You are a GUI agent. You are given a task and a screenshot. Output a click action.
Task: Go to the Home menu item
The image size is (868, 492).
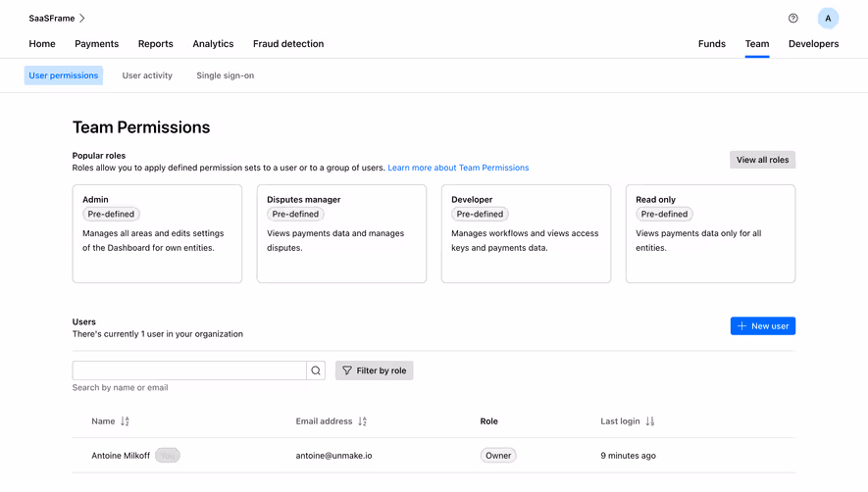pos(42,44)
